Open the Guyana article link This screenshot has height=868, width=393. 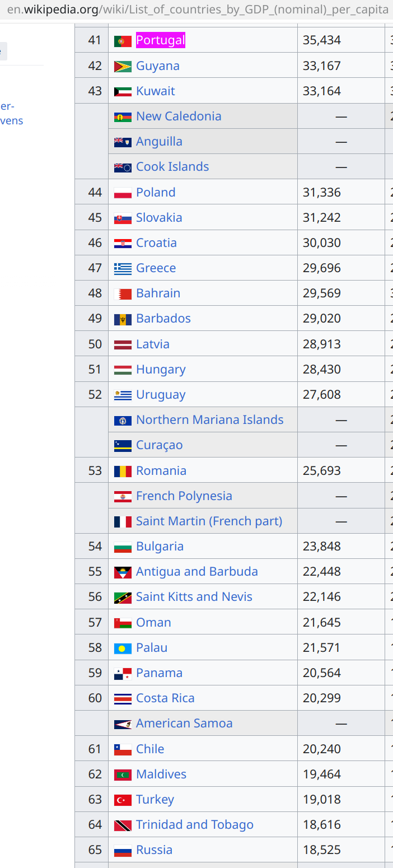158,66
